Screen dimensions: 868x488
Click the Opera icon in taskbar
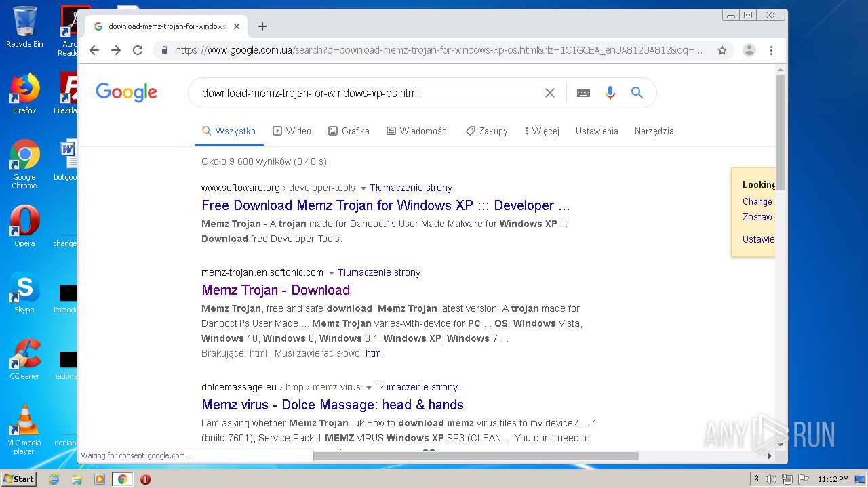tap(145, 479)
